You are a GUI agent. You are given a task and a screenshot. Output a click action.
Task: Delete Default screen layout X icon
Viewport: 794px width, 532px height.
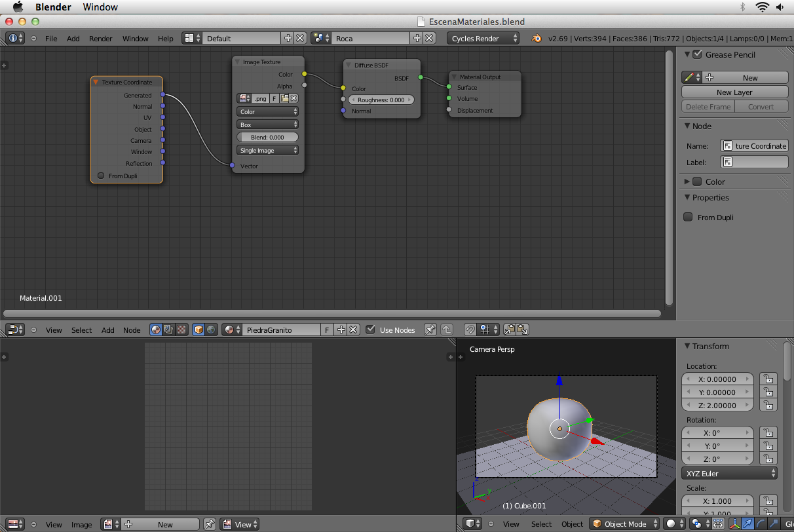click(300, 38)
